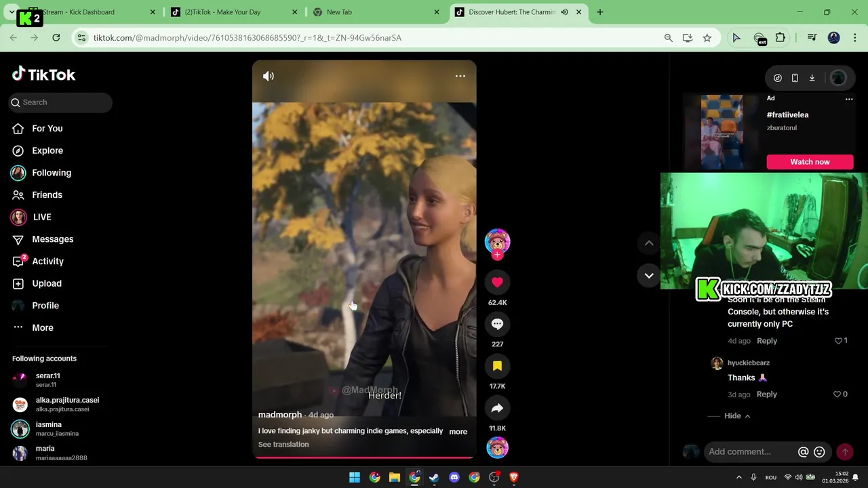Open the emoji picker in comment box

pos(819,452)
